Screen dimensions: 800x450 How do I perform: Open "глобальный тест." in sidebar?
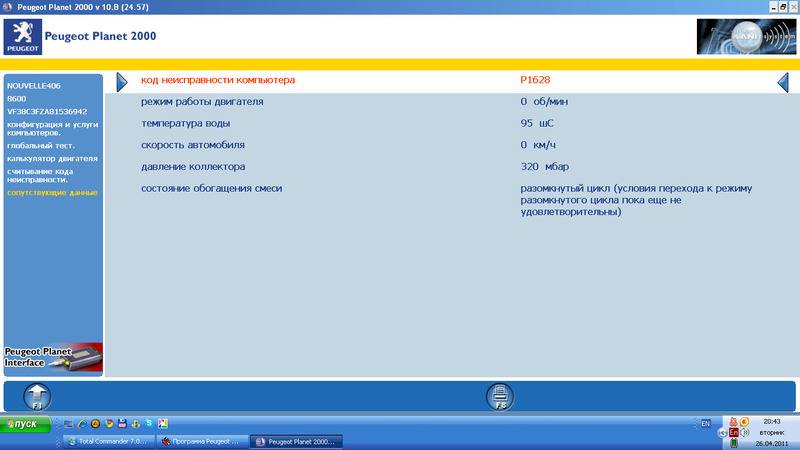[x=41, y=146]
